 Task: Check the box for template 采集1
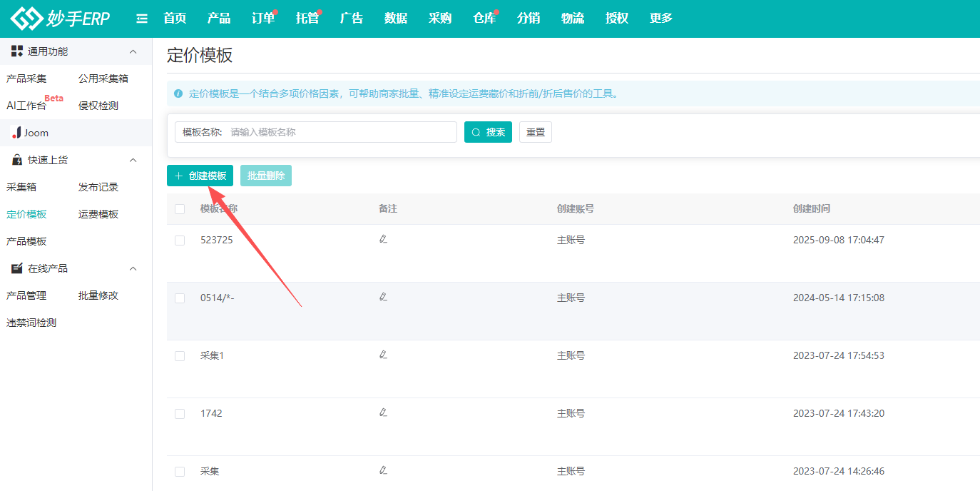tap(180, 356)
